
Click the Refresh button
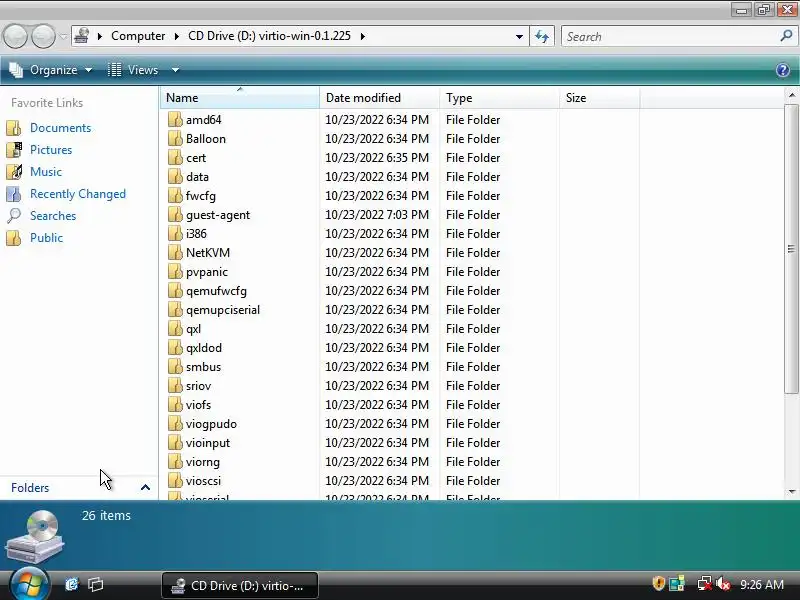coord(542,36)
